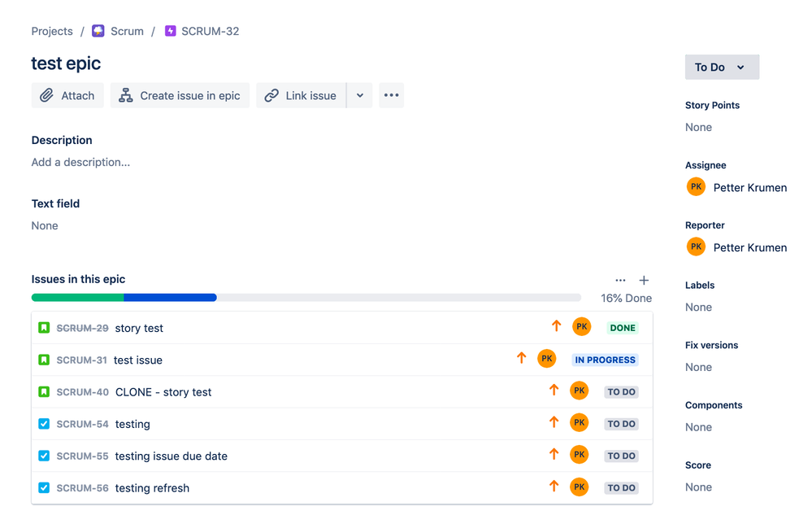Click the story icon for SCRUM-31

click(x=44, y=360)
